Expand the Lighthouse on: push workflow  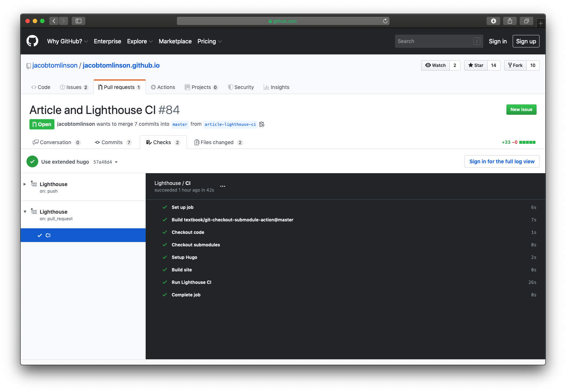(x=25, y=184)
